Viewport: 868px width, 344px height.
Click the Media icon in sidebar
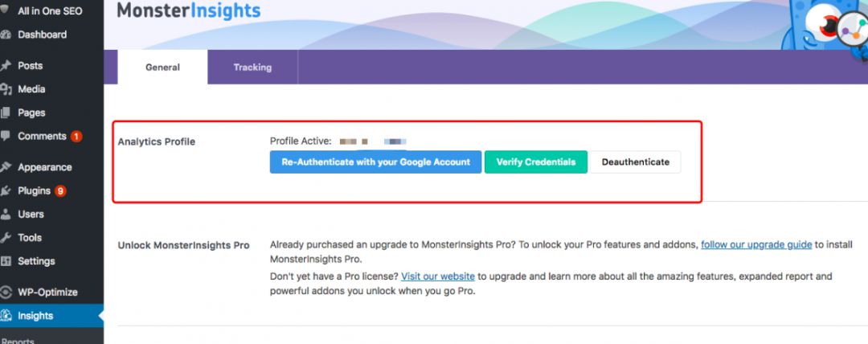point(5,89)
